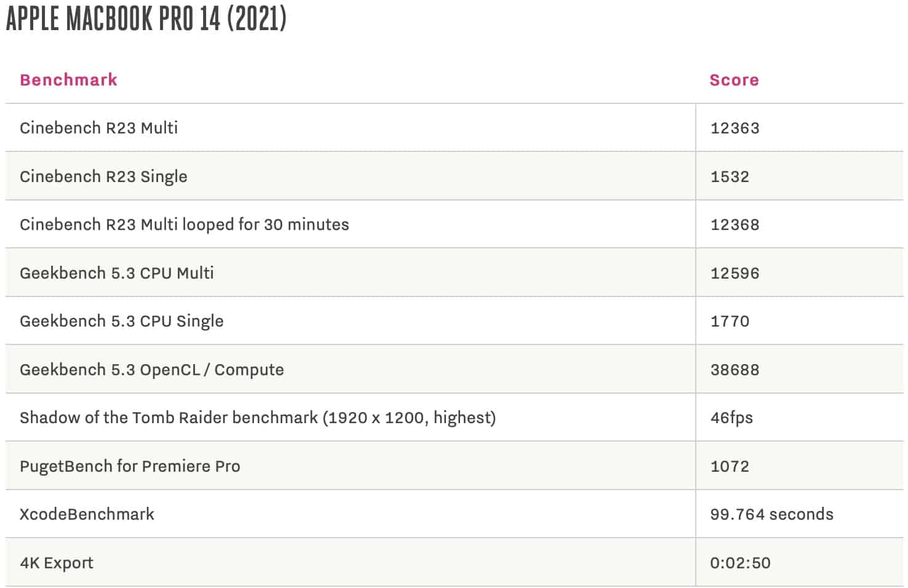Select Cinebench R23 Multi looped for 30 minutes
908x588 pixels.
pyautogui.click(x=185, y=224)
